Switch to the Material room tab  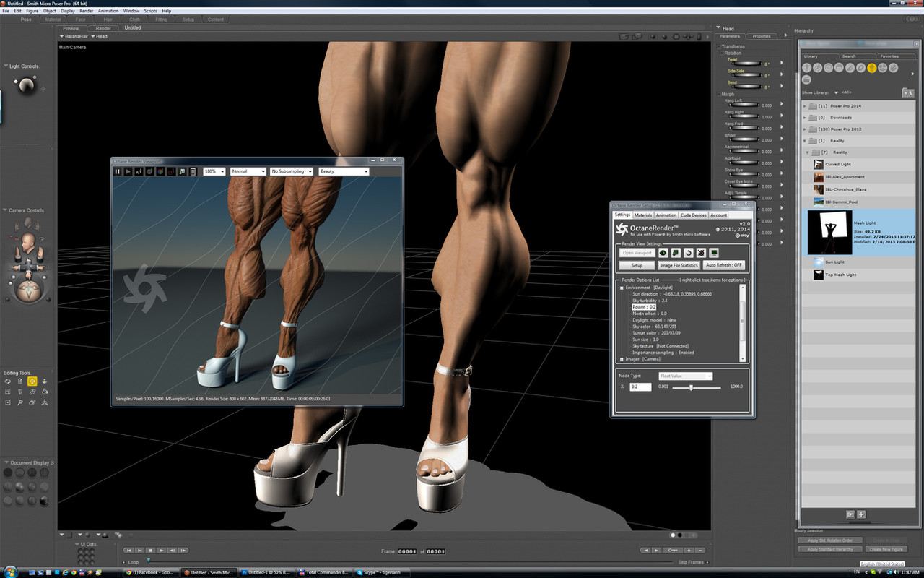pos(53,20)
